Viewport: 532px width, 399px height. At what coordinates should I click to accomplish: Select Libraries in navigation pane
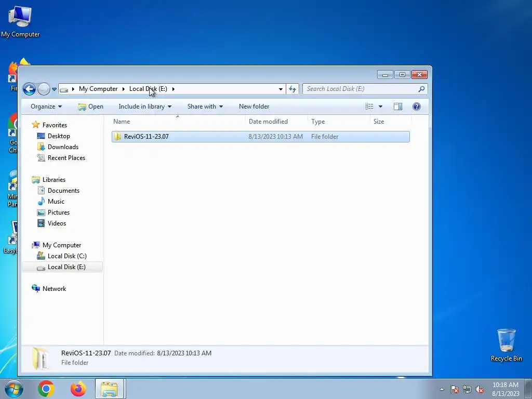tap(54, 179)
